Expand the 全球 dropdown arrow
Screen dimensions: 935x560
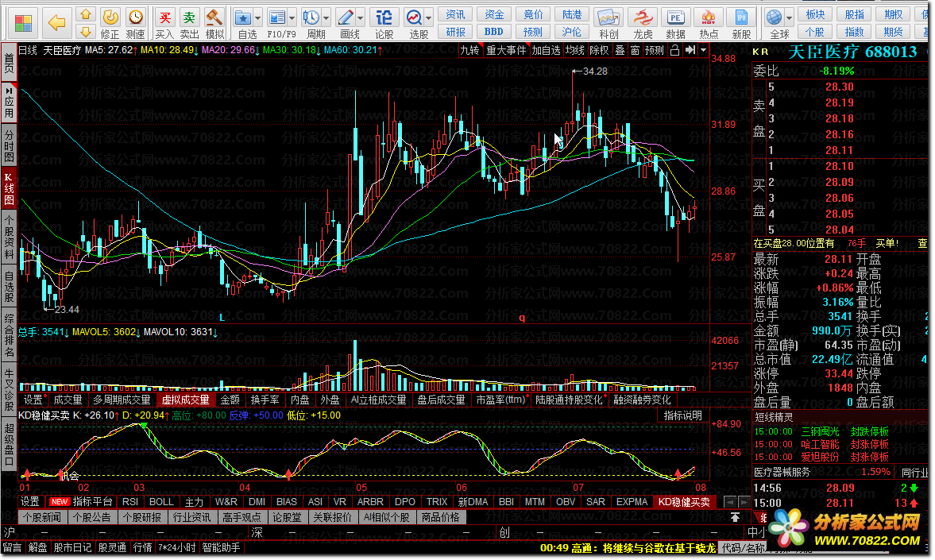click(789, 18)
